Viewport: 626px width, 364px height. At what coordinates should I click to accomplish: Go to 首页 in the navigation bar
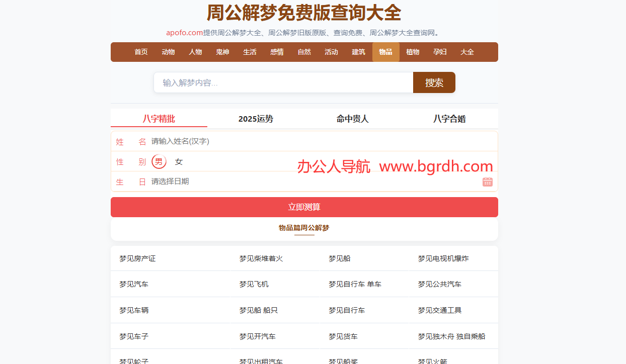pos(141,52)
